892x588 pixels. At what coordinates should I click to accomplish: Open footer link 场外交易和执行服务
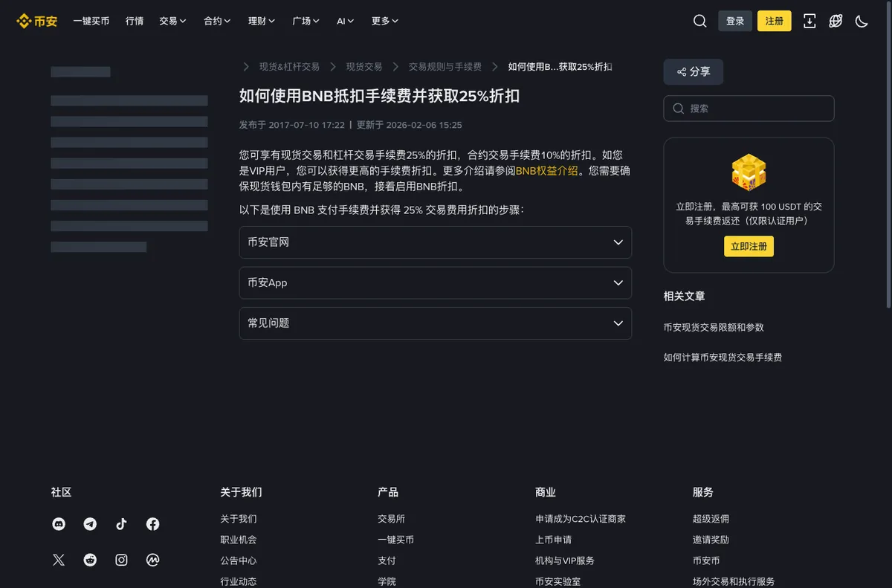tap(734, 581)
